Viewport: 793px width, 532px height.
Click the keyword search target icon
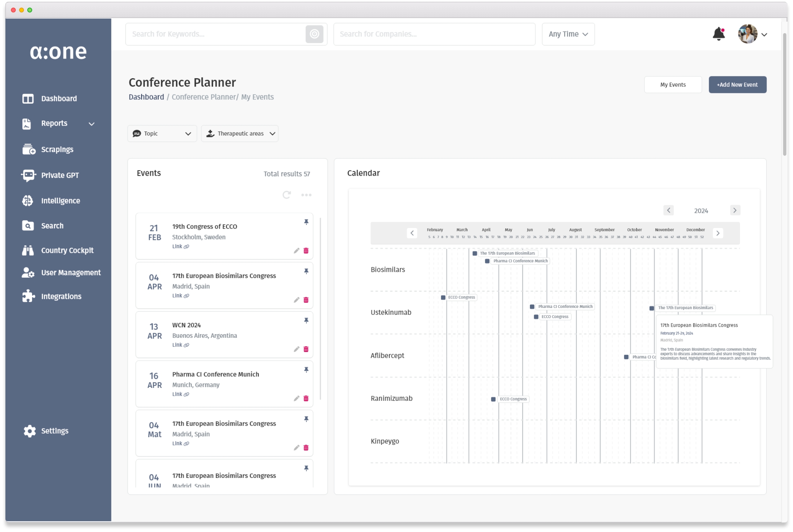[314, 34]
